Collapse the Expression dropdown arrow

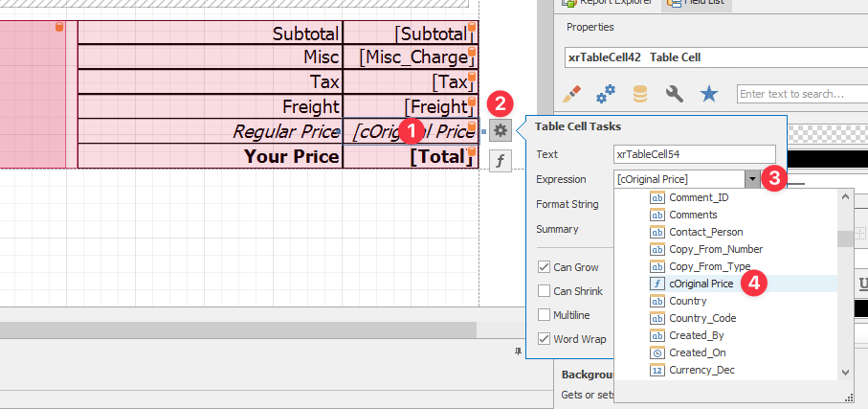tap(752, 179)
